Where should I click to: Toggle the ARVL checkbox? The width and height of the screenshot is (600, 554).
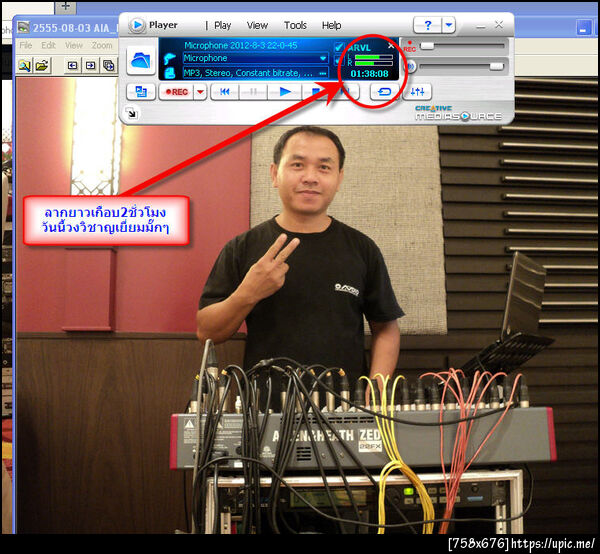point(339,47)
